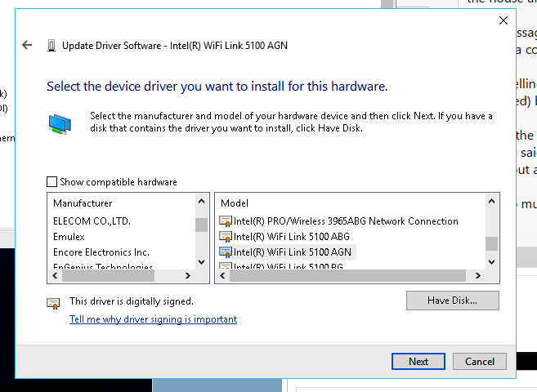Click Model list vertical scrollbar thumb

click(x=491, y=244)
